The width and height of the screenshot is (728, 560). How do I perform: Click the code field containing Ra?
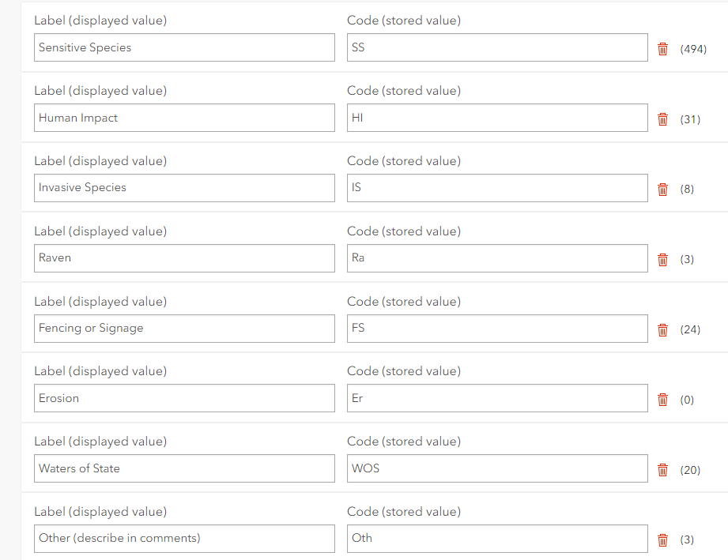tap(496, 258)
